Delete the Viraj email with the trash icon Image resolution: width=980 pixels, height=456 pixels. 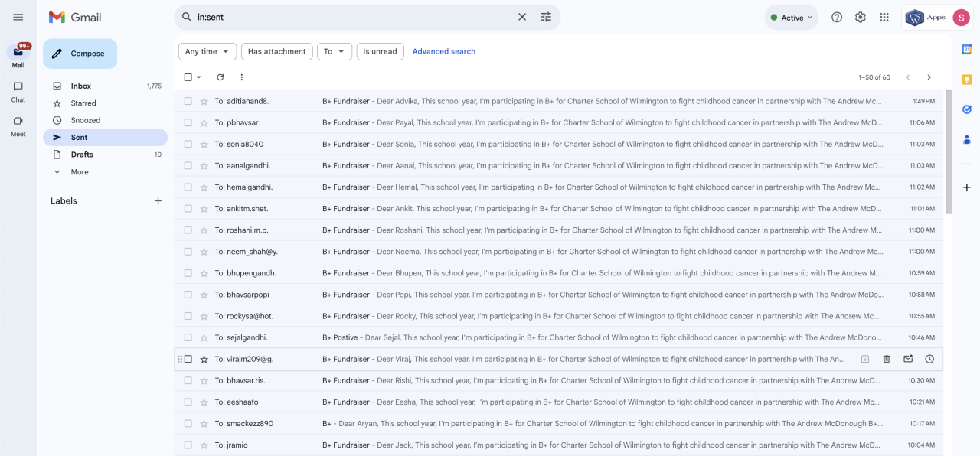(x=887, y=359)
